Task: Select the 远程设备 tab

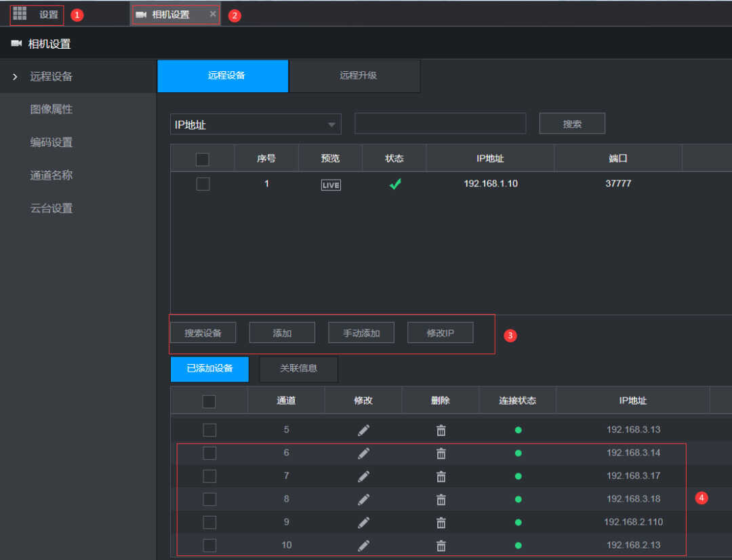Action: [x=223, y=76]
